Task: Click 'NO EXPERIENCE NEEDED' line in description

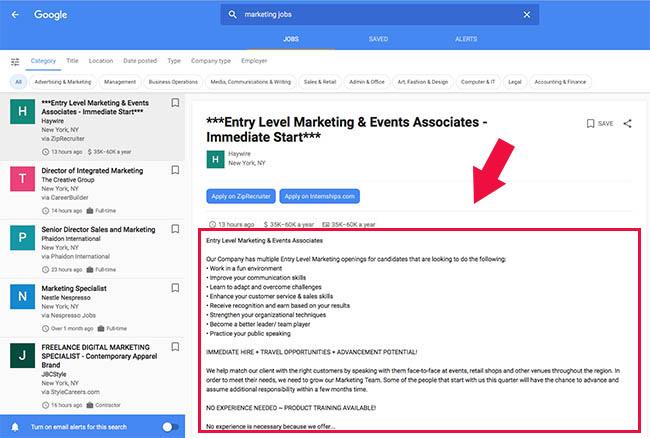Action: coord(291,408)
